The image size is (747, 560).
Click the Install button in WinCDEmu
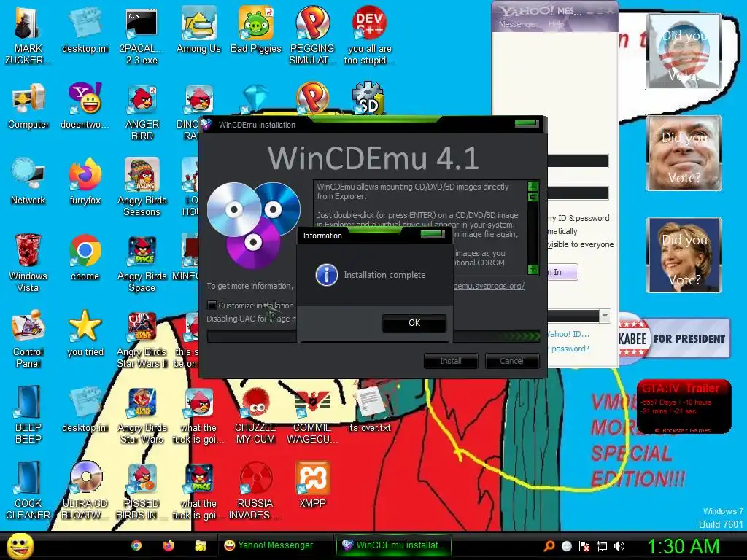pos(451,361)
